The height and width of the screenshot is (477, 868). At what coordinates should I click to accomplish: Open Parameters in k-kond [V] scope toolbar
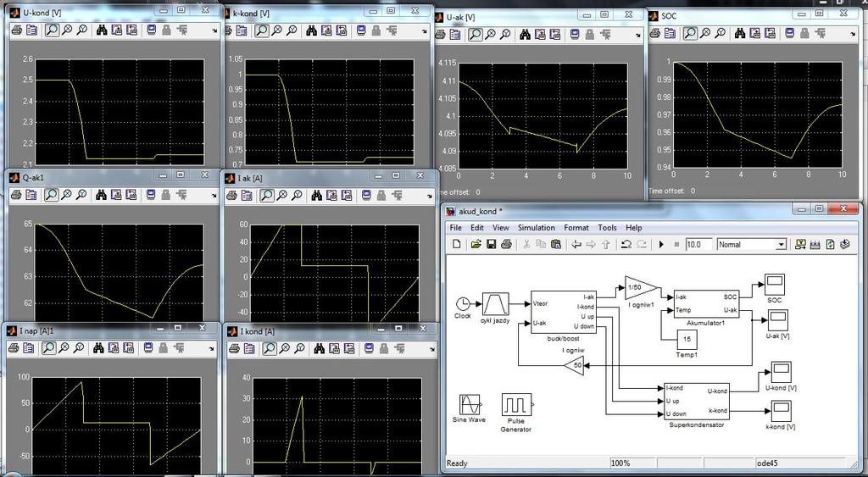pyautogui.click(x=242, y=30)
